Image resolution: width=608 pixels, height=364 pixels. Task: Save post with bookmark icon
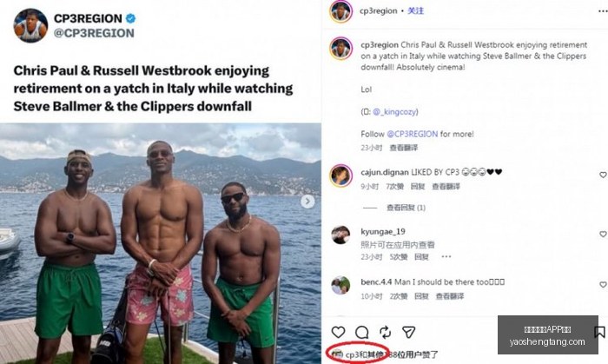click(x=599, y=332)
